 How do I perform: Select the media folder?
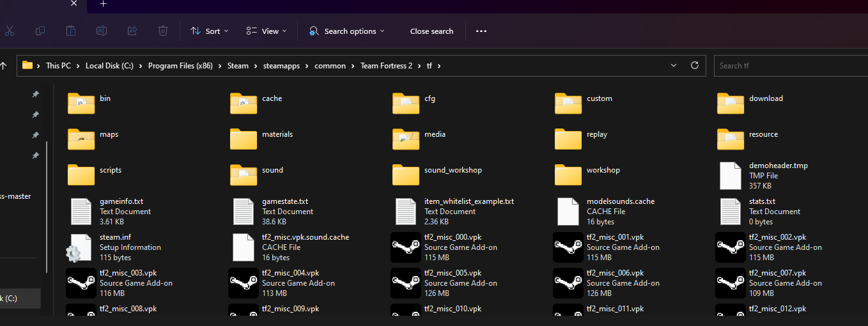click(419, 138)
